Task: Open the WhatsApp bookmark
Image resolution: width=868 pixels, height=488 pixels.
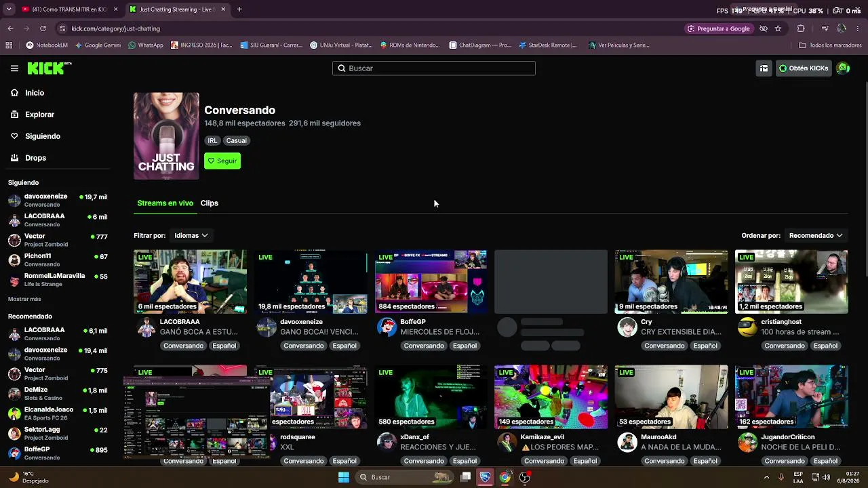Action: point(145,45)
